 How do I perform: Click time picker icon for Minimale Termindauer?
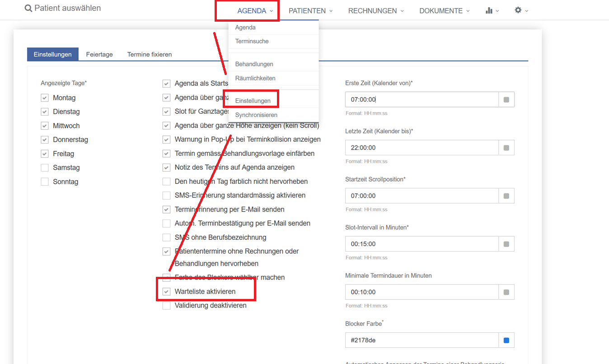pyautogui.click(x=506, y=292)
